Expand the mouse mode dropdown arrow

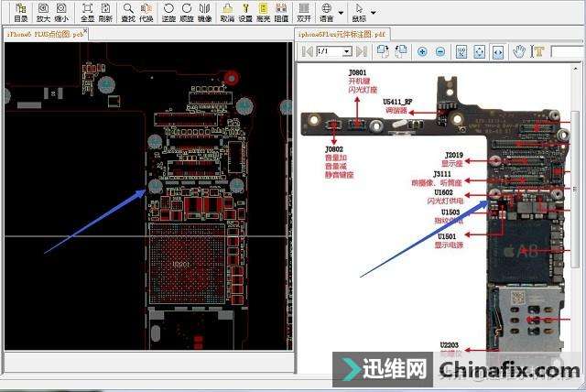374,13
